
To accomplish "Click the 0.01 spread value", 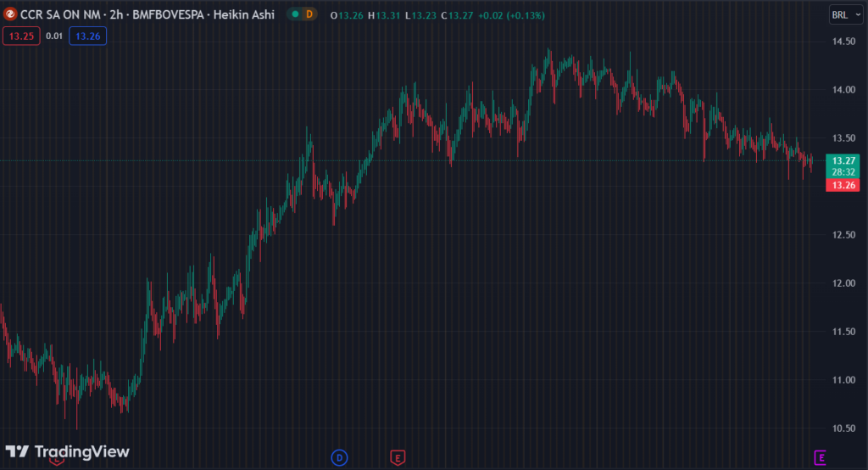I will click(x=54, y=36).
